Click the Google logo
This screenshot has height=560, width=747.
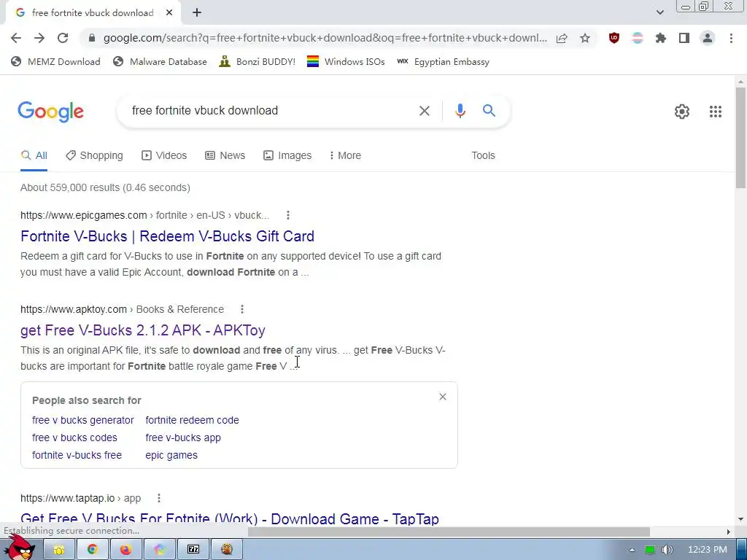coord(51,112)
